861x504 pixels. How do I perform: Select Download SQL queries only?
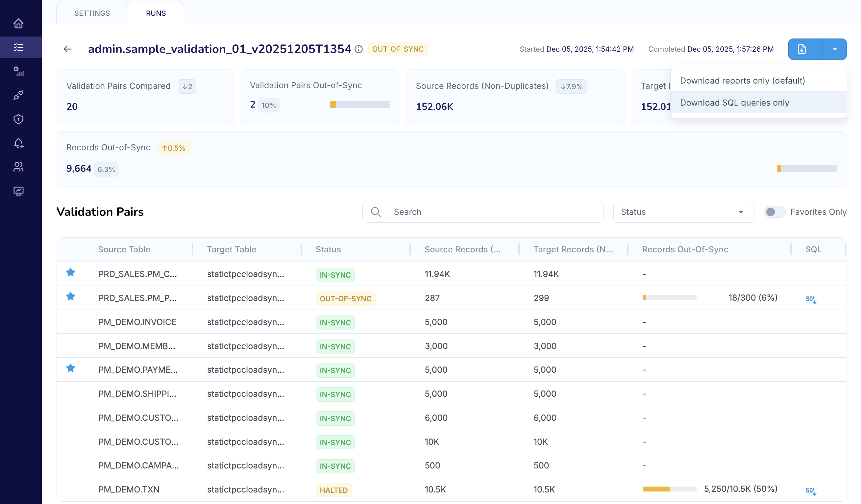pyautogui.click(x=735, y=103)
